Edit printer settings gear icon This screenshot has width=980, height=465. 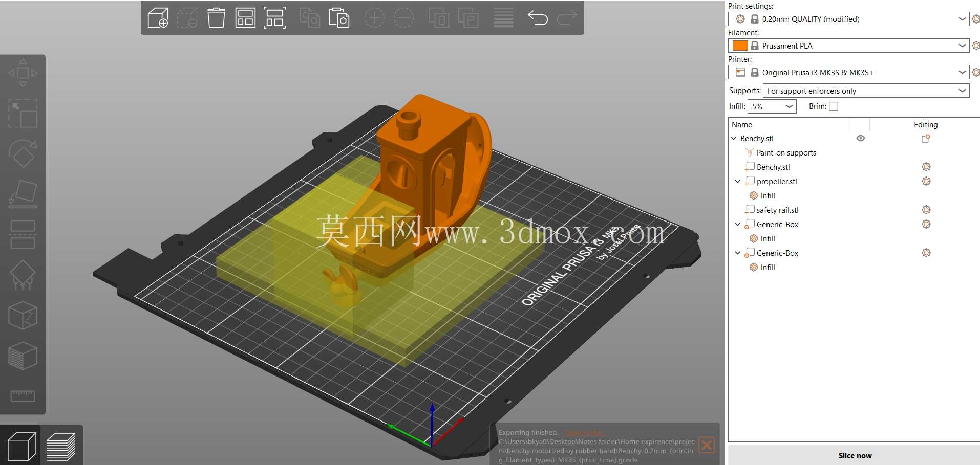(x=975, y=72)
